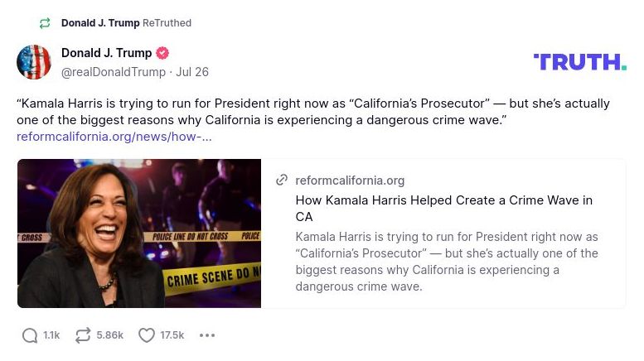Click the 17.5k likes count
Image resolution: width=644 pixels, height=361 pixels.
[172, 335]
